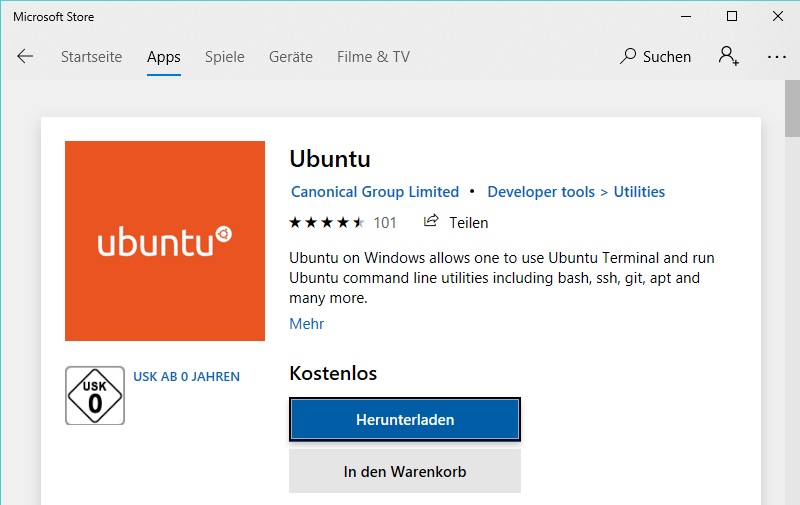The height and width of the screenshot is (505, 800).
Task: Go back with the arrow icon
Action: click(25, 56)
